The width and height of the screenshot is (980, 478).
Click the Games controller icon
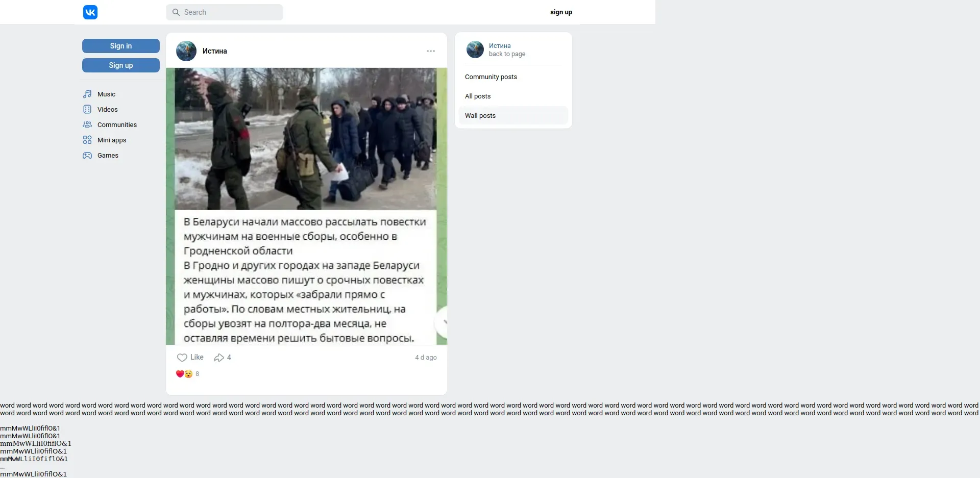coord(87,155)
